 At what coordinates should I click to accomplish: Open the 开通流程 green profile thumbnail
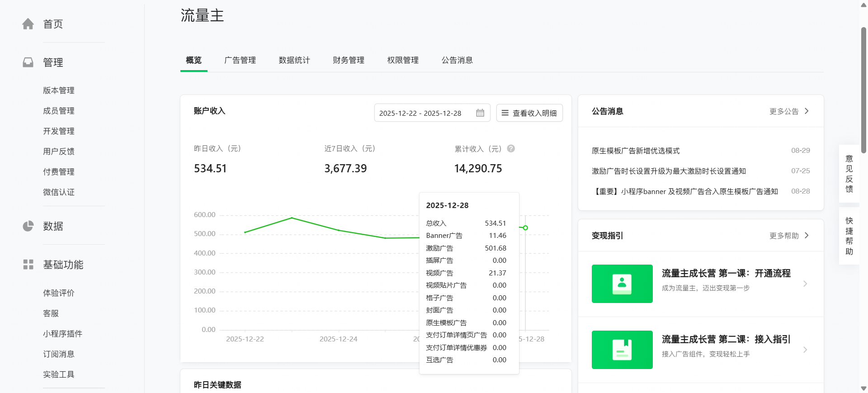(622, 284)
